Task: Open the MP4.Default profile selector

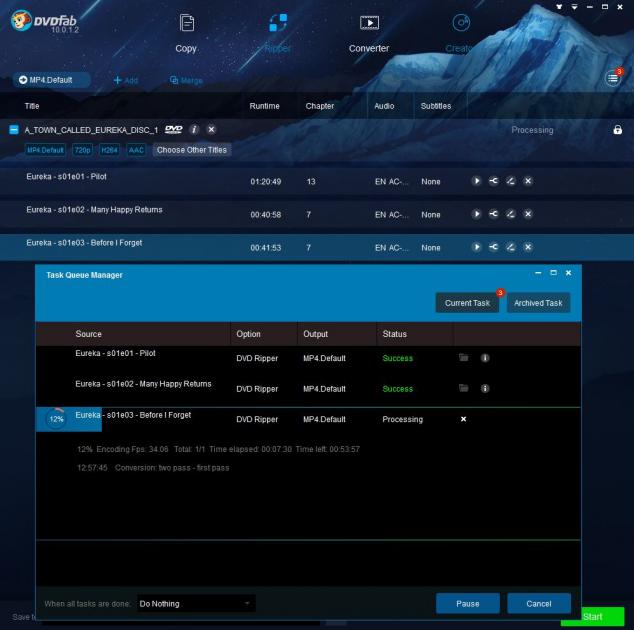Action: click(x=52, y=79)
